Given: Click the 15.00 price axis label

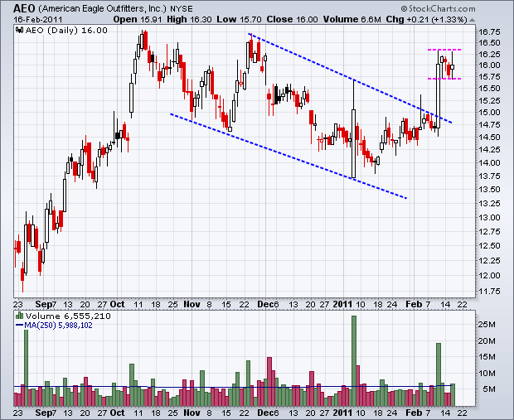Looking at the screenshot, I should click(x=489, y=113).
